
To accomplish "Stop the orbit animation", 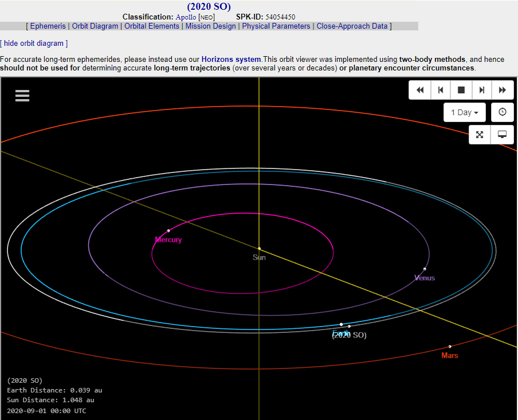I will (x=461, y=90).
